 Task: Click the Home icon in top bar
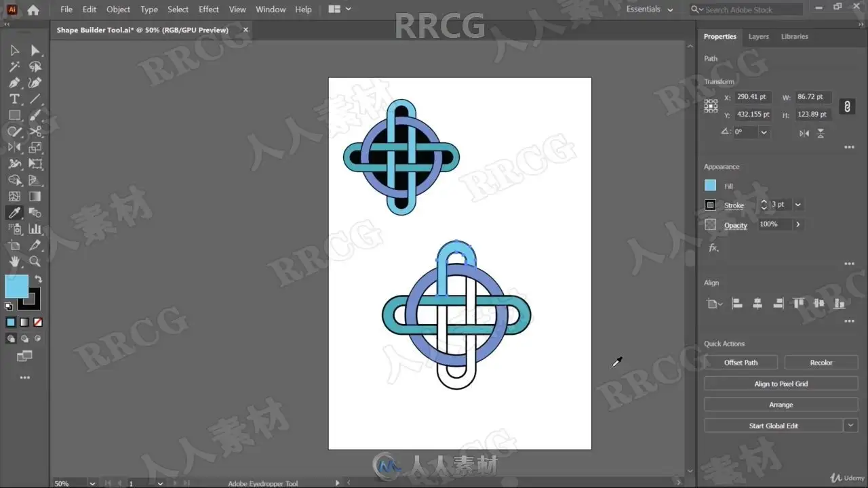(x=33, y=9)
